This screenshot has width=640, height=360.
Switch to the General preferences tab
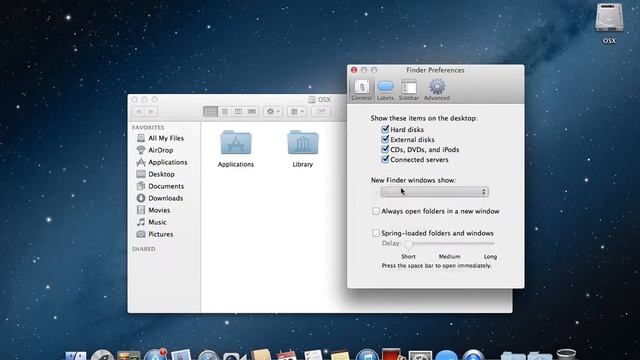tap(362, 90)
